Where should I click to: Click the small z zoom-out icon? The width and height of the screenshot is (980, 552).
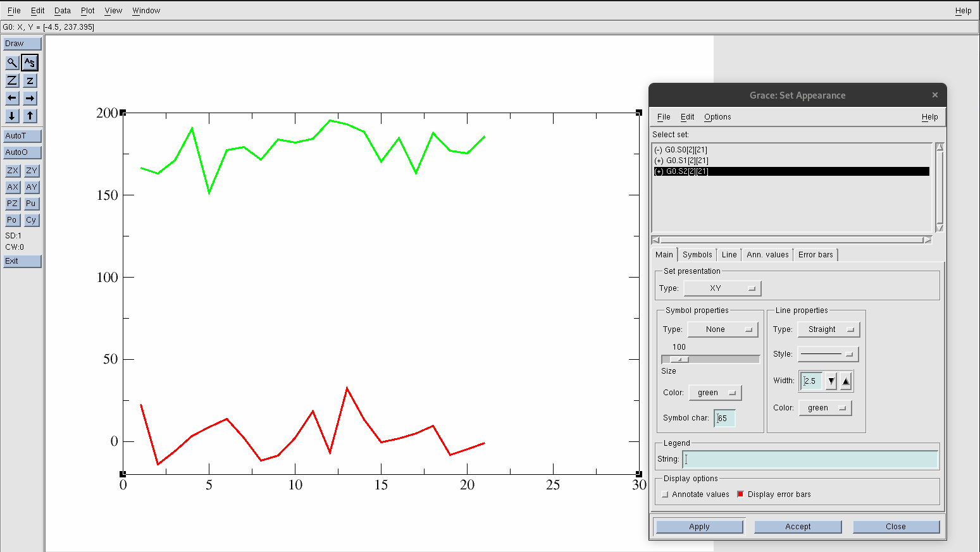click(x=30, y=80)
